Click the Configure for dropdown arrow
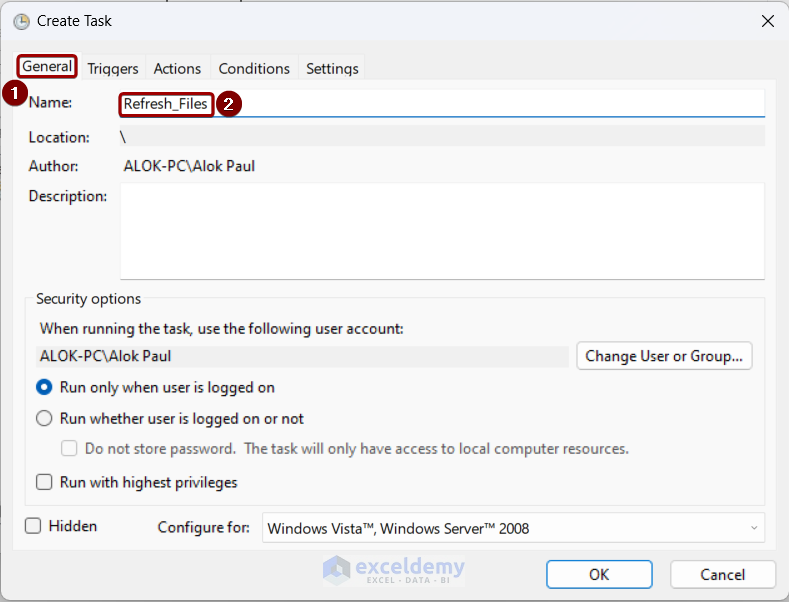The width and height of the screenshot is (789, 602). pos(753,528)
